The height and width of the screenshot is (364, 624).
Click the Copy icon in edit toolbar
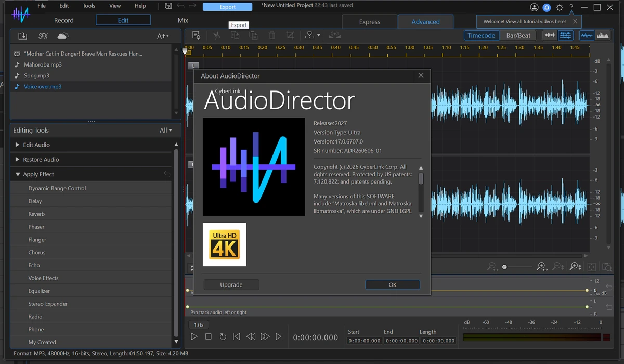(235, 35)
